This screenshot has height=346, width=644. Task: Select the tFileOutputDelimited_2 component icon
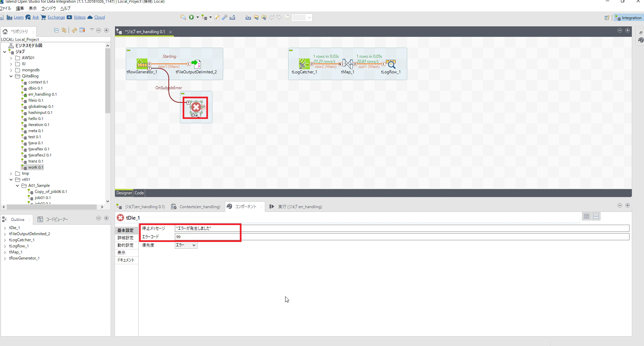(196, 64)
